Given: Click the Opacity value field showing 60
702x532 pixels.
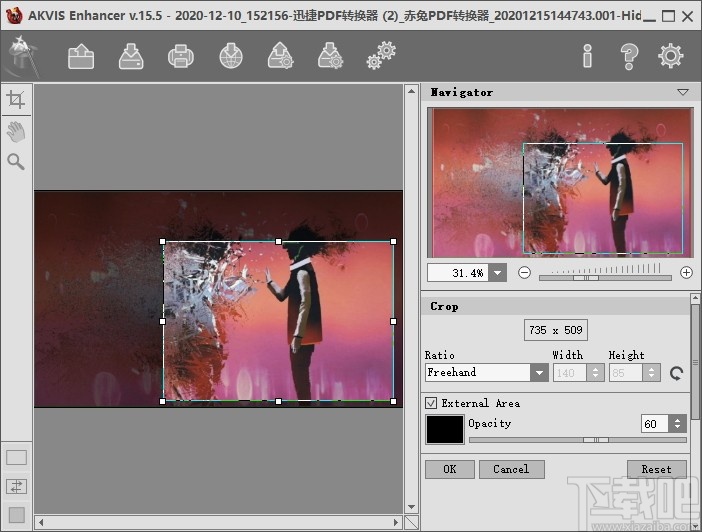Looking at the screenshot, I should coord(655,424).
